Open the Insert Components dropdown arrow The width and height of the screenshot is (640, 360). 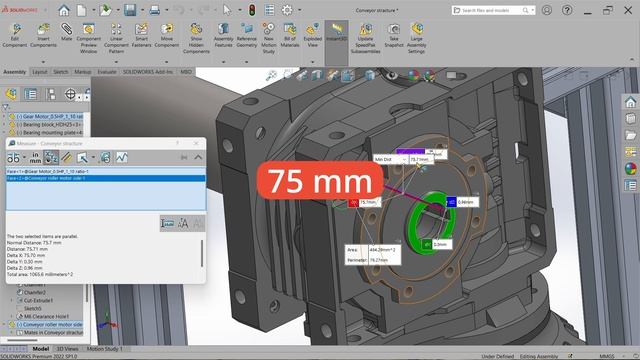tap(43, 62)
